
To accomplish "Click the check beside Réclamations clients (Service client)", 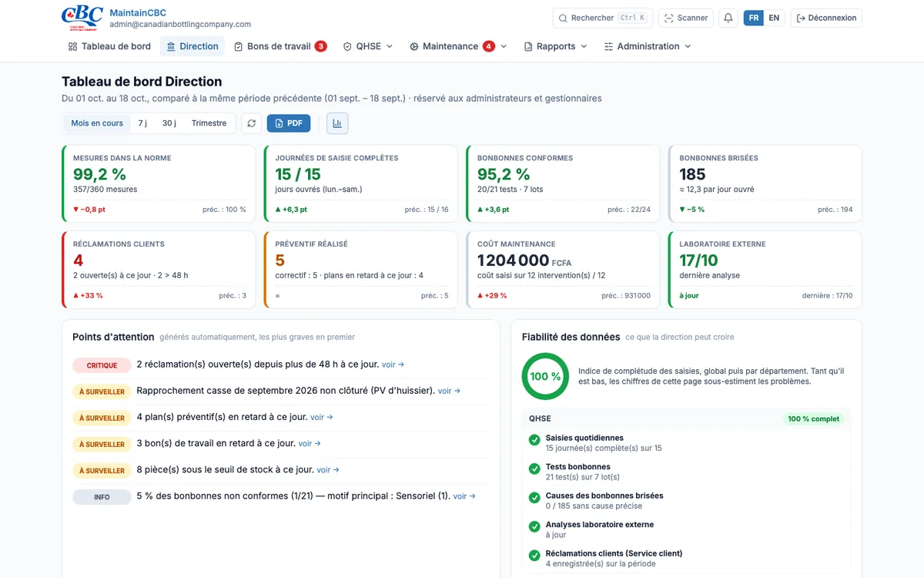I will click(x=534, y=556).
